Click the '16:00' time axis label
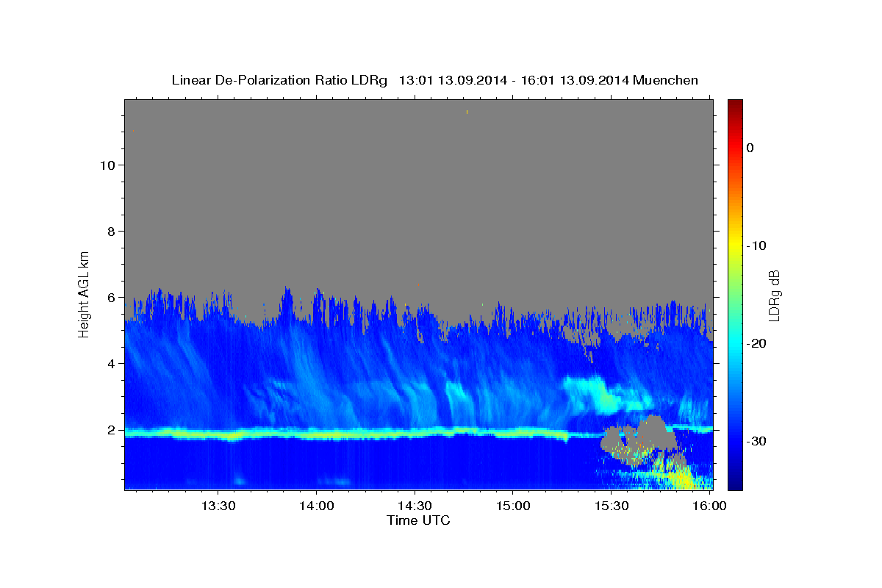Screen dimensions: 882x588 click(709, 506)
